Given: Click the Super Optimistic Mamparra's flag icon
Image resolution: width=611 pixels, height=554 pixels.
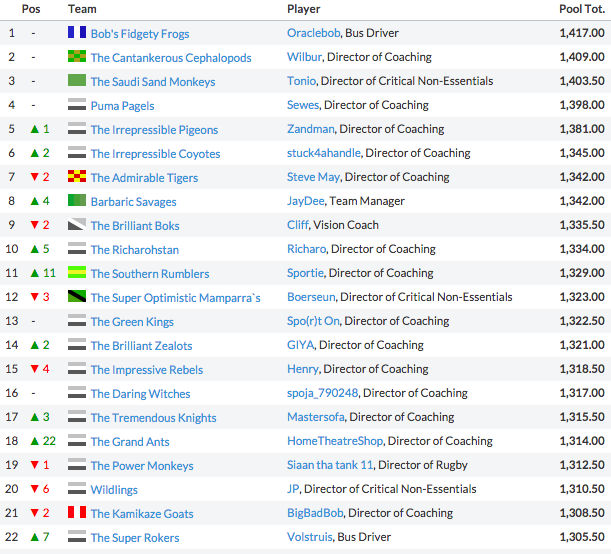Looking at the screenshot, I should (77, 296).
